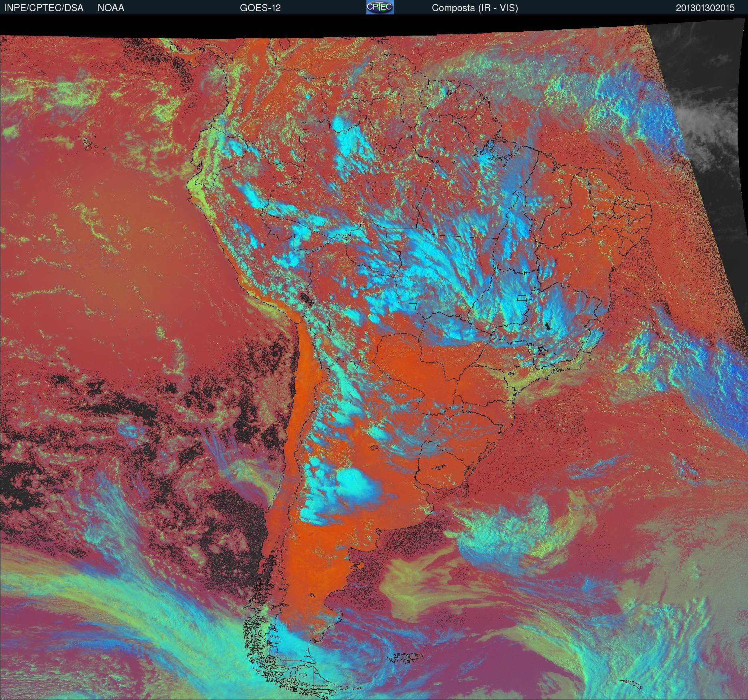Select the GOES-12 satellite label
The height and width of the screenshot is (700, 748).
click(260, 8)
